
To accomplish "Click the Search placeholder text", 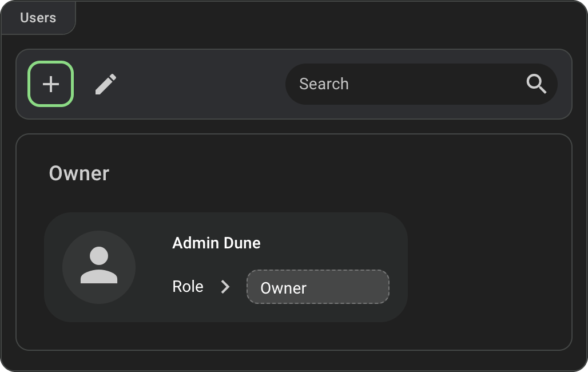I will [x=324, y=84].
